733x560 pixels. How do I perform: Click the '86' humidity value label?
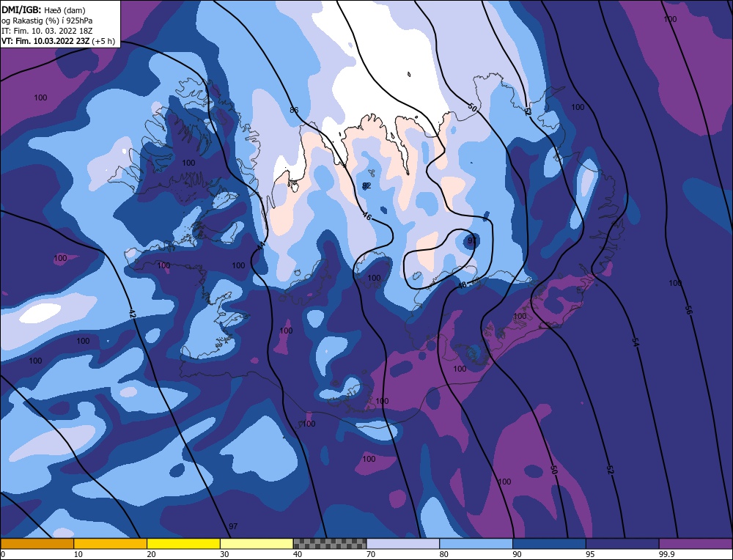[x=294, y=111]
